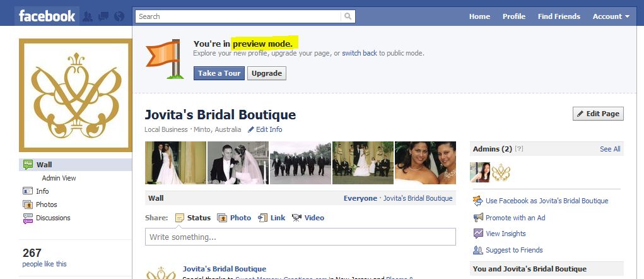Screen dimensions: 644x279
Task: Select Photos in left sidebar
Action: click(x=47, y=205)
